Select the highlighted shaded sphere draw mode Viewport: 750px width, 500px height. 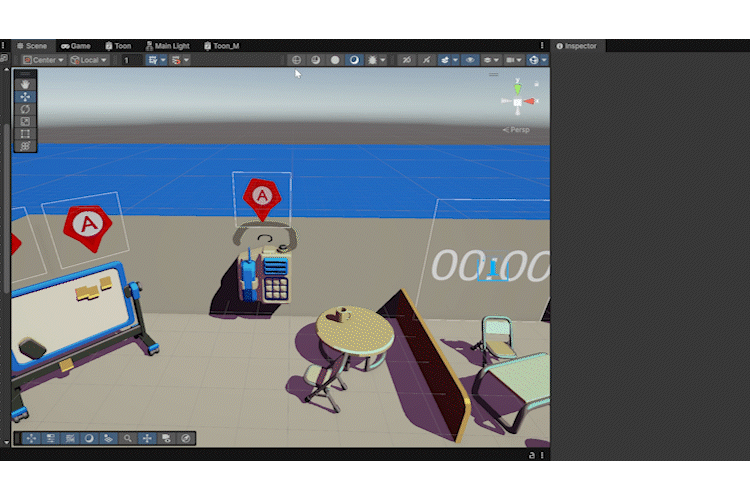354,60
